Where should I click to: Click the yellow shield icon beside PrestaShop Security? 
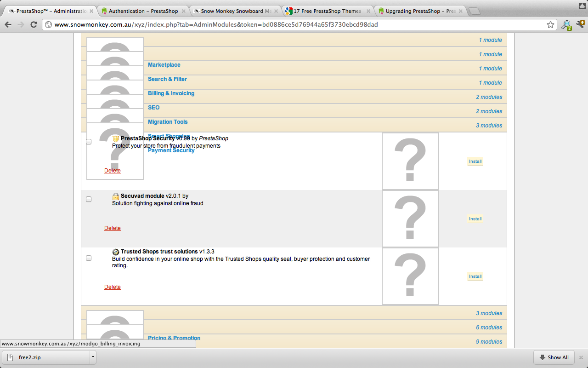point(116,138)
